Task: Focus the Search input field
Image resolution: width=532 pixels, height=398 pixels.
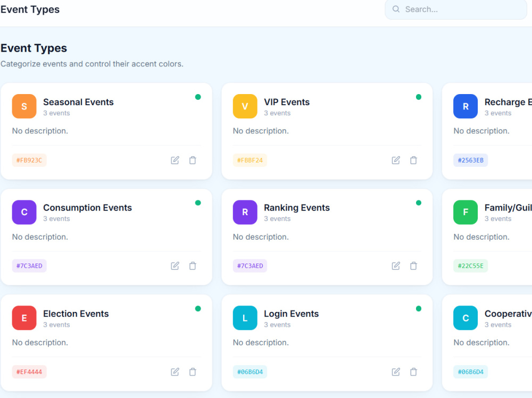Action: coord(456,9)
